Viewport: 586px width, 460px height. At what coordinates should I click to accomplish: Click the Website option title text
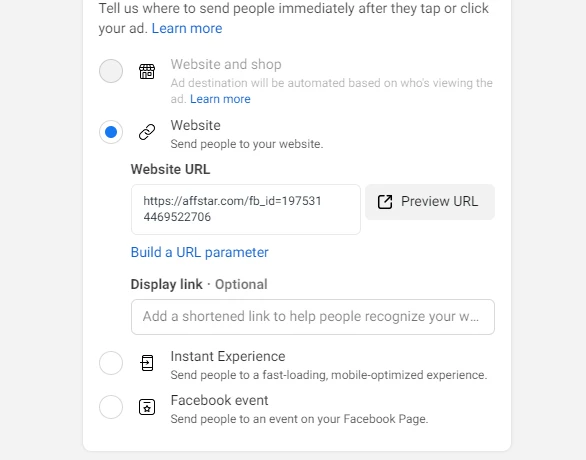click(195, 125)
